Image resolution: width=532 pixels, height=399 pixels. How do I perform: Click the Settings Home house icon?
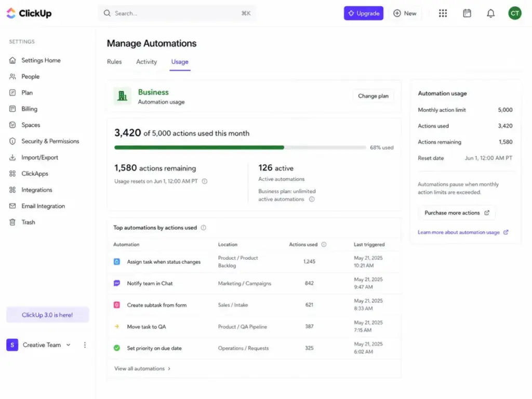(x=12, y=60)
